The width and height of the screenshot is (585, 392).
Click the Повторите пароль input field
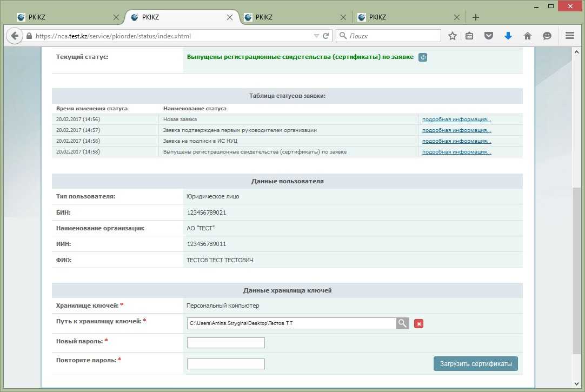click(225, 364)
